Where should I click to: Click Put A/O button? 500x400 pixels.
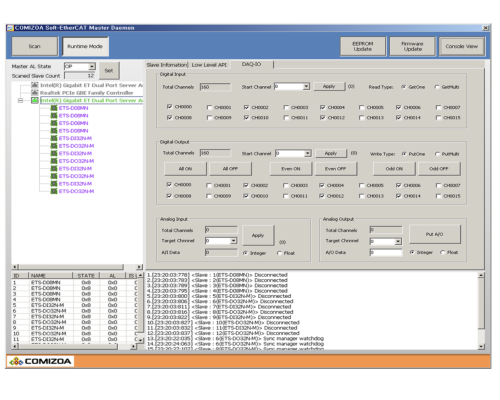click(435, 234)
